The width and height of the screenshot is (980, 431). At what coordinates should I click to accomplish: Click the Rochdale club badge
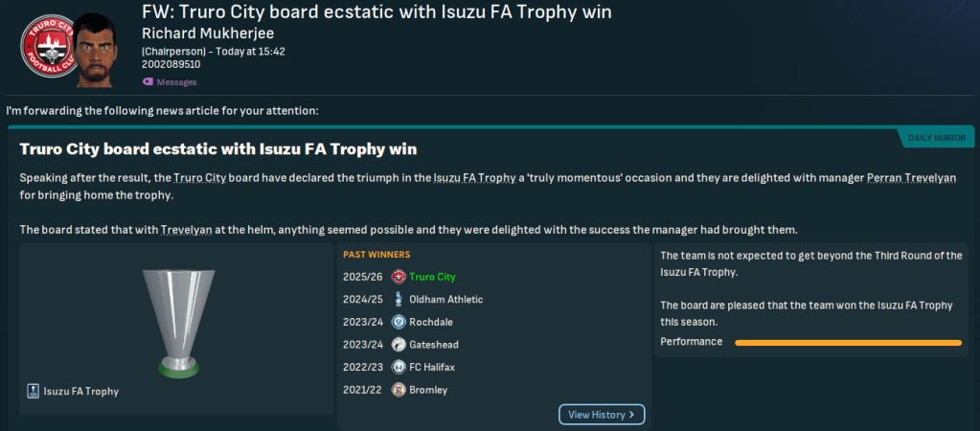pos(399,322)
